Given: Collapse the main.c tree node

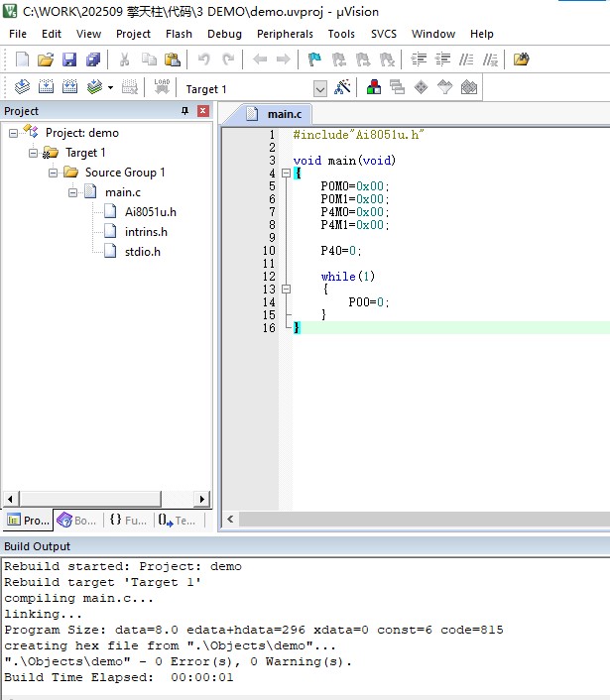Looking at the screenshot, I should [73, 192].
